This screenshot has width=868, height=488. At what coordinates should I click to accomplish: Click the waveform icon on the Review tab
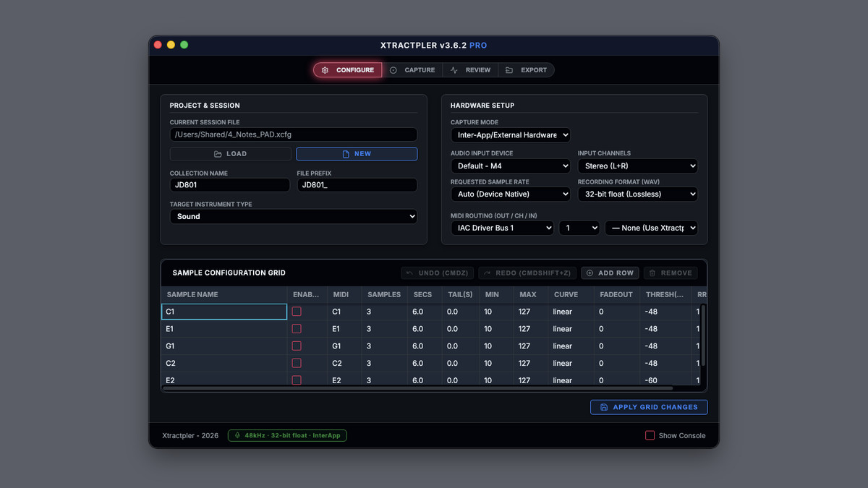(454, 69)
